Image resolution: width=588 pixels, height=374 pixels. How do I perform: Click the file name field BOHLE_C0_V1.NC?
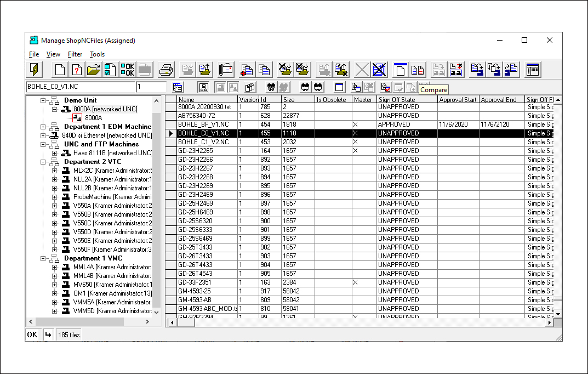81,87
